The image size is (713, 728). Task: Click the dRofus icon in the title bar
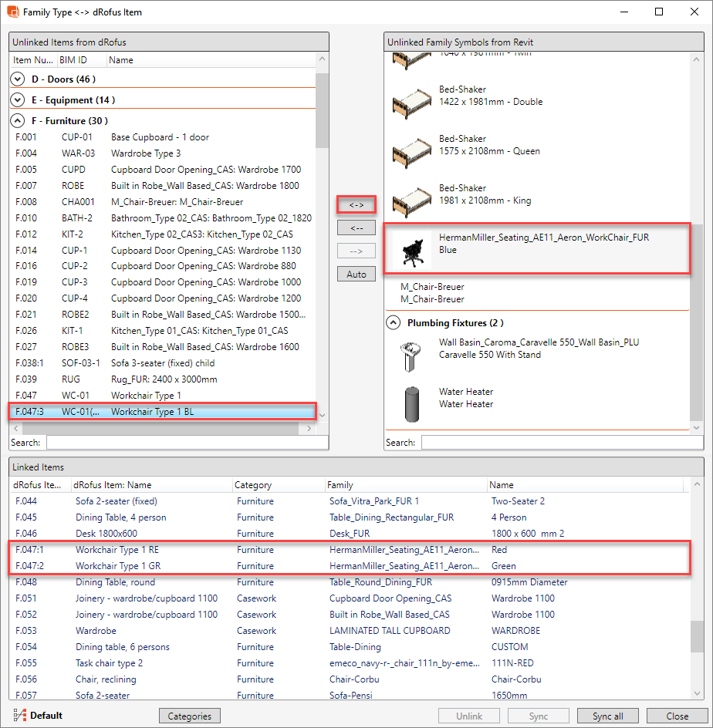tap(13, 12)
